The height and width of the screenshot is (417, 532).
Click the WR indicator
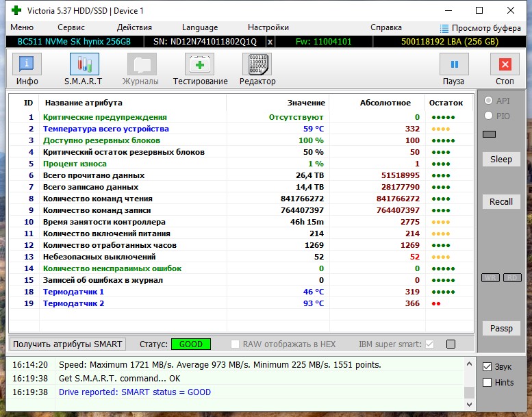click(490, 277)
